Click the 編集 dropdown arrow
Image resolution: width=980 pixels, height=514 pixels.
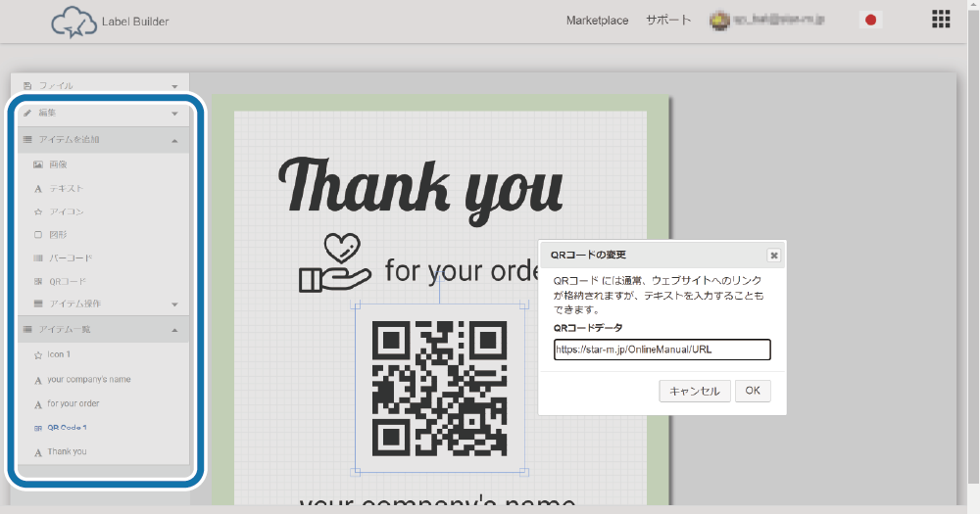(175, 114)
